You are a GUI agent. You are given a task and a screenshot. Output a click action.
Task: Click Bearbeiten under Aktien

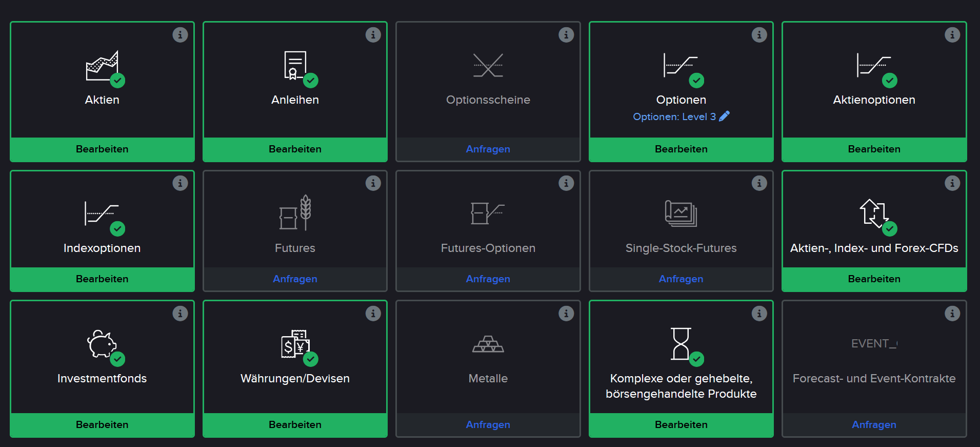click(x=102, y=149)
